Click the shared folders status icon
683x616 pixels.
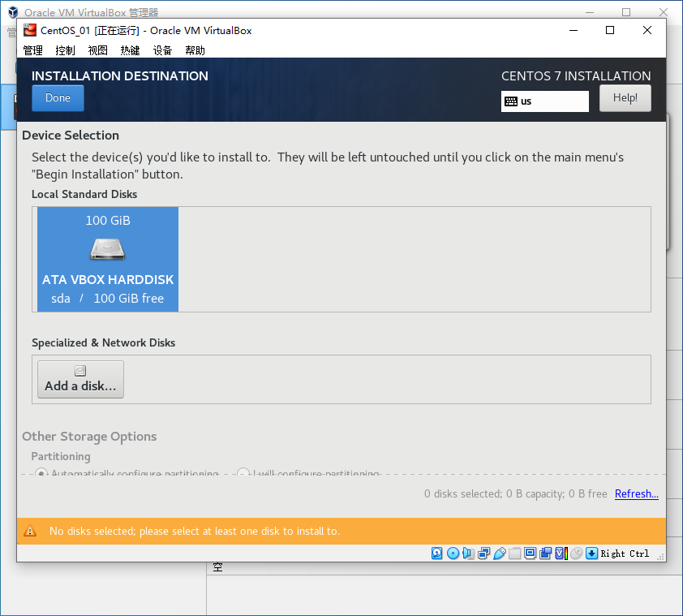(515, 554)
